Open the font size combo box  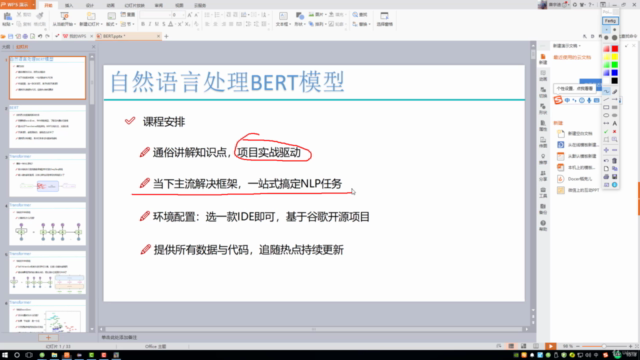coord(178,15)
